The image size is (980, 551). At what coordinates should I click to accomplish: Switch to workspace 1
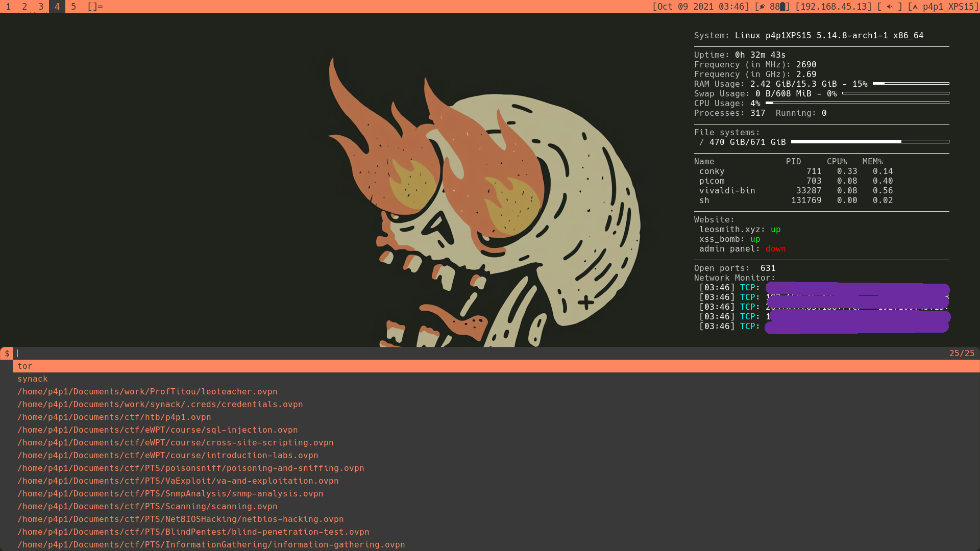pyautogui.click(x=8, y=7)
